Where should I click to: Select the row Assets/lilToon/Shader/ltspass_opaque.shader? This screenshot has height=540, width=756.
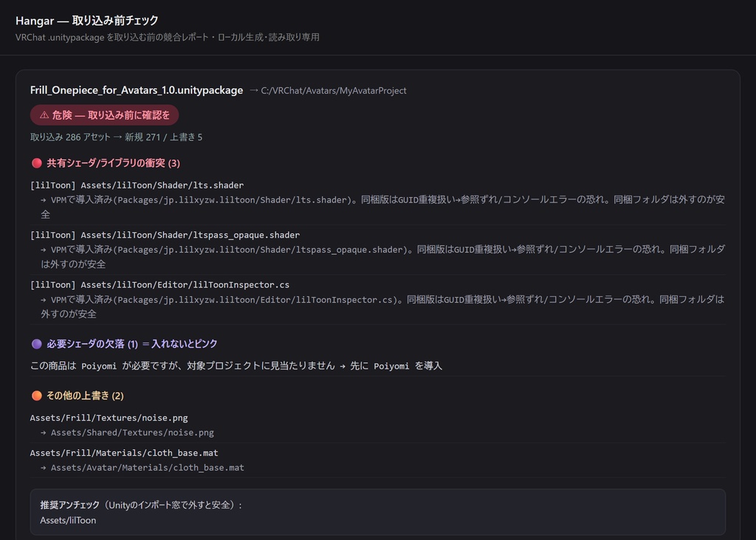[165, 235]
